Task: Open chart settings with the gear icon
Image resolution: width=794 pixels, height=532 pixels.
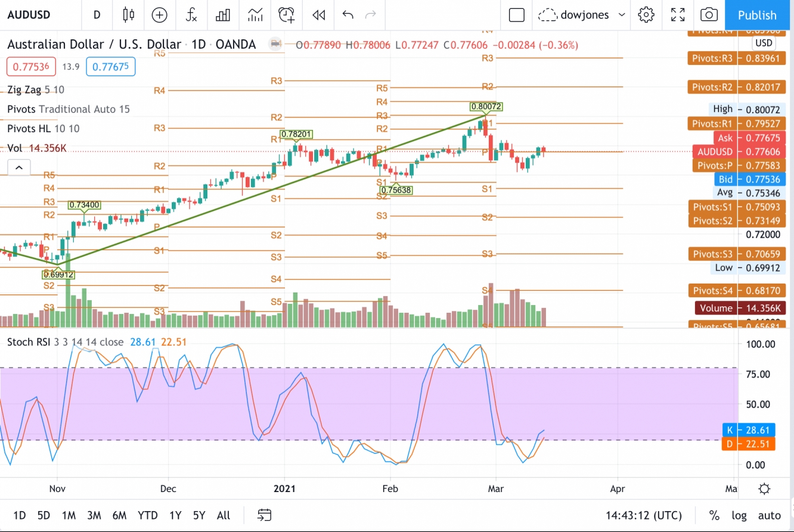Action: coord(646,15)
